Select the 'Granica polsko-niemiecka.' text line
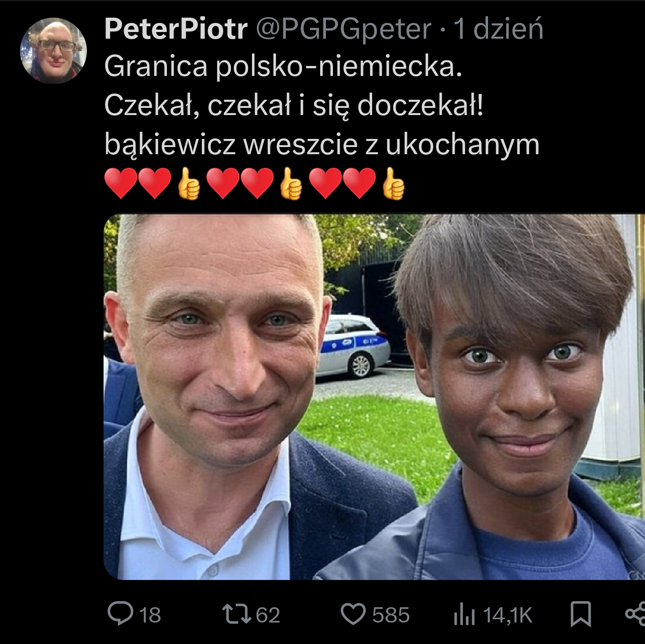The width and height of the screenshot is (645, 644). click(283, 66)
